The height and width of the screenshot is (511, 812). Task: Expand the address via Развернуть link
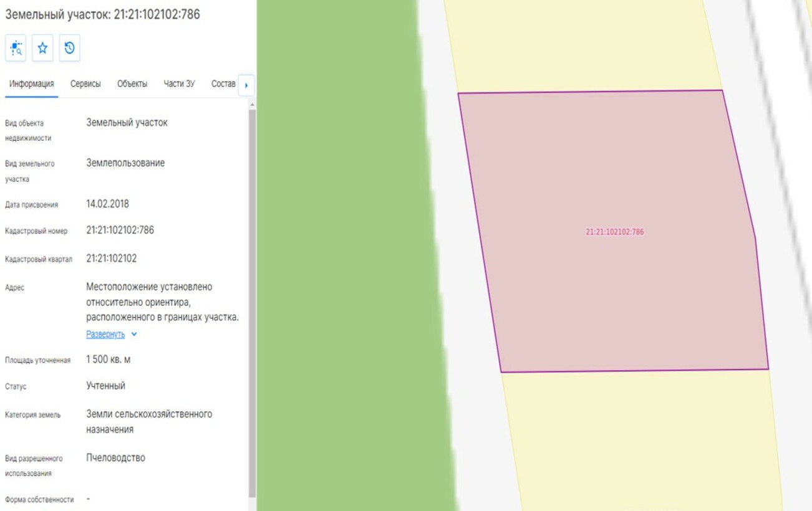tap(105, 334)
